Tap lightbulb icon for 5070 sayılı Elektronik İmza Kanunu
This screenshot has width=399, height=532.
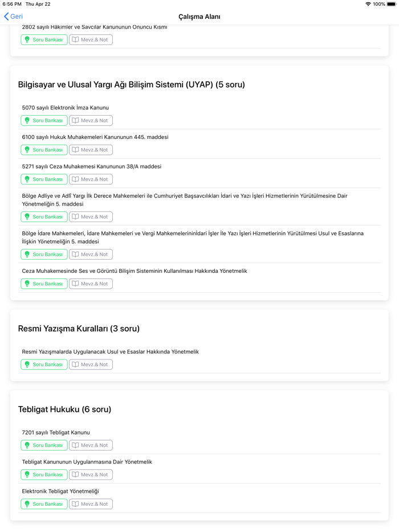point(27,120)
